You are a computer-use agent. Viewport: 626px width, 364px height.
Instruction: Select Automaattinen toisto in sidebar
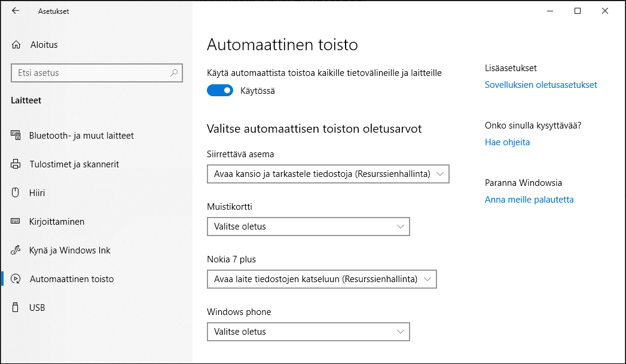pyautogui.click(x=71, y=279)
